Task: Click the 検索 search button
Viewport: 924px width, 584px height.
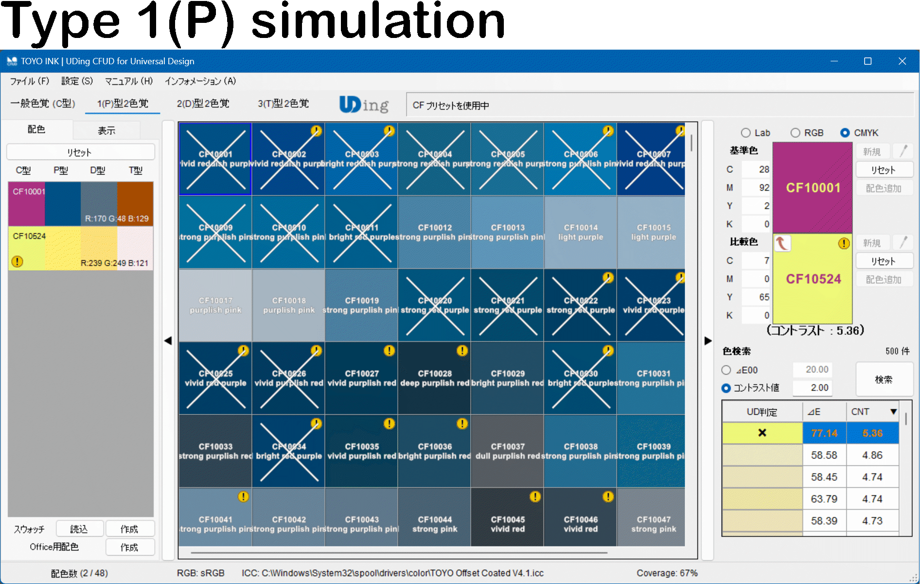Action: [x=884, y=379]
